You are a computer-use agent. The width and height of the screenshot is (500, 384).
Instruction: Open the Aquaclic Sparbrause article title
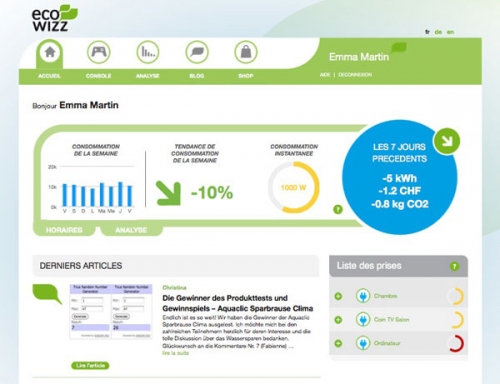point(238,303)
